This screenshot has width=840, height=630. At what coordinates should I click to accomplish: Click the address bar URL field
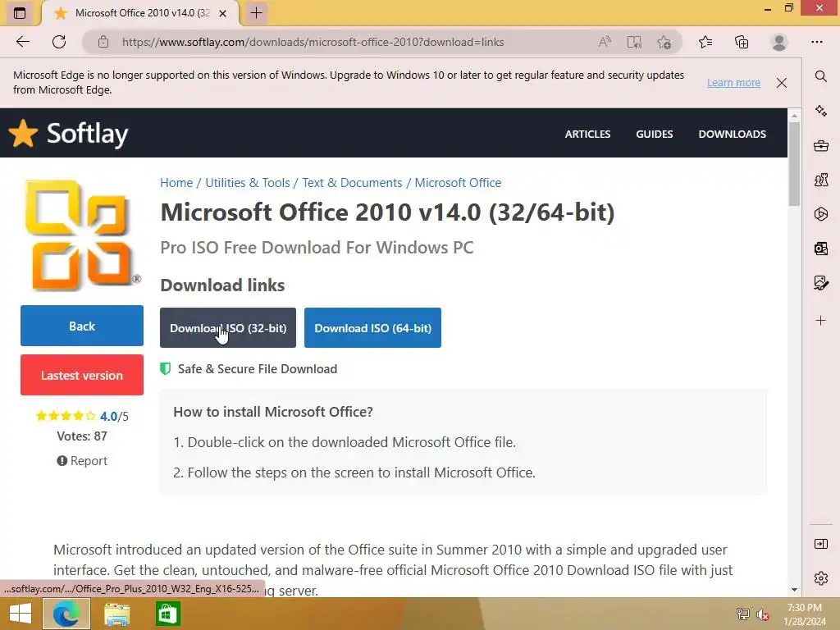pyautogui.click(x=313, y=42)
